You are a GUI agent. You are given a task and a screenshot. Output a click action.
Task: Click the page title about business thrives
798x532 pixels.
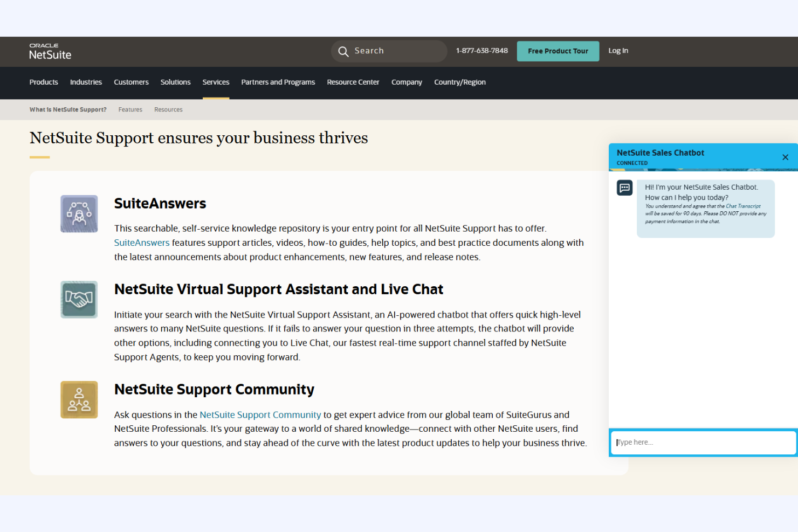(x=198, y=138)
